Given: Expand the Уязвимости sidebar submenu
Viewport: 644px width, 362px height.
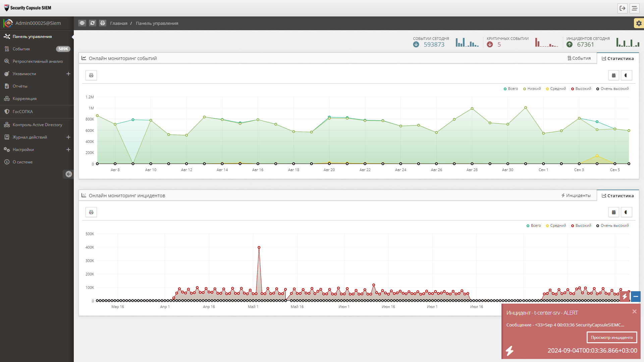Looking at the screenshot, I should (68, 74).
